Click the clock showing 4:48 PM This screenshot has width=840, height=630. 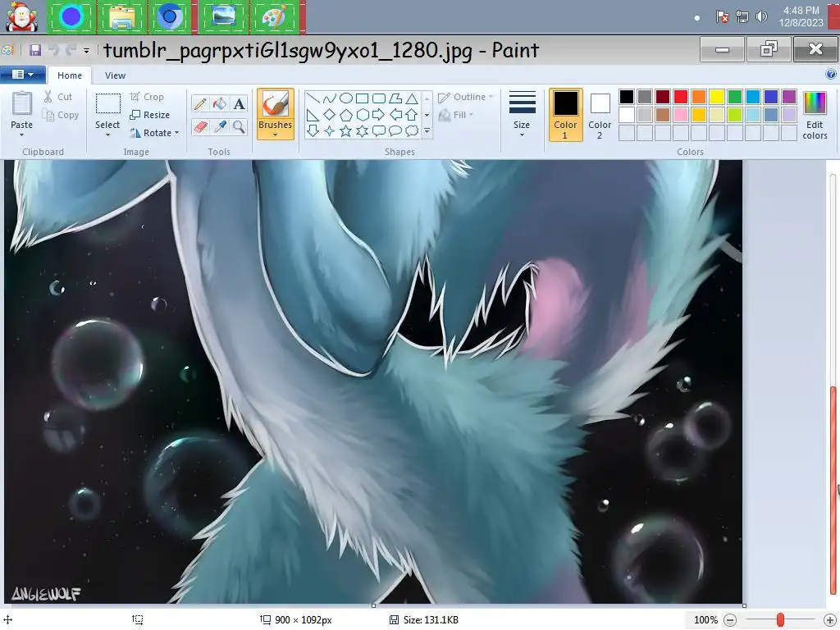[801, 10]
